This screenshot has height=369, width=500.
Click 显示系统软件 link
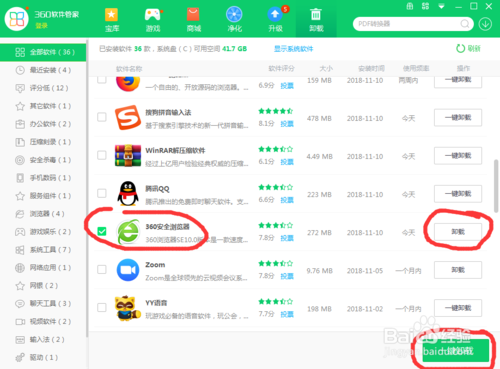pos(293,49)
